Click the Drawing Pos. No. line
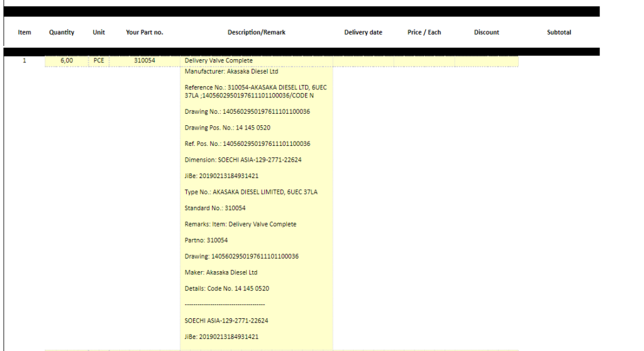The height and width of the screenshot is (351, 644). (x=228, y=128)
